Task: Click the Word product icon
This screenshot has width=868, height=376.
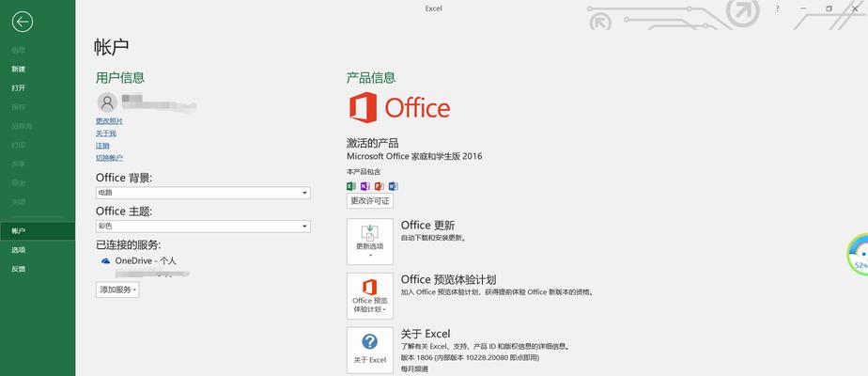Action: [394, 186]
